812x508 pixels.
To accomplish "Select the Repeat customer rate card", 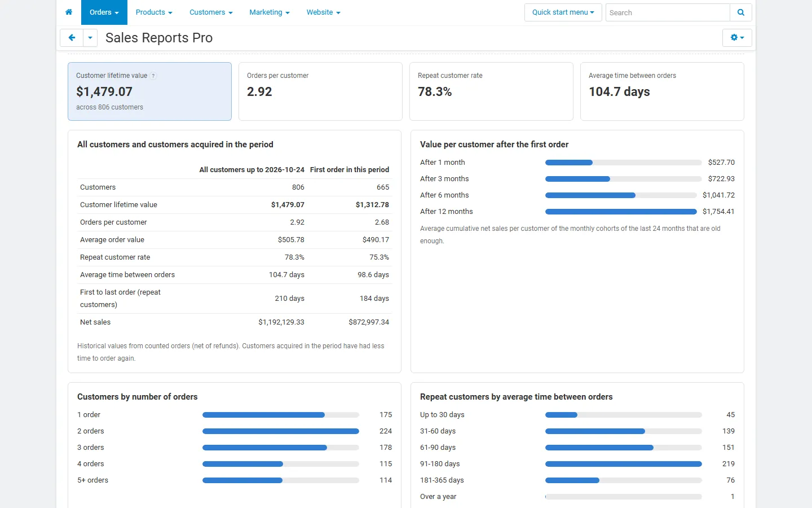I will (x=491, y=91).
